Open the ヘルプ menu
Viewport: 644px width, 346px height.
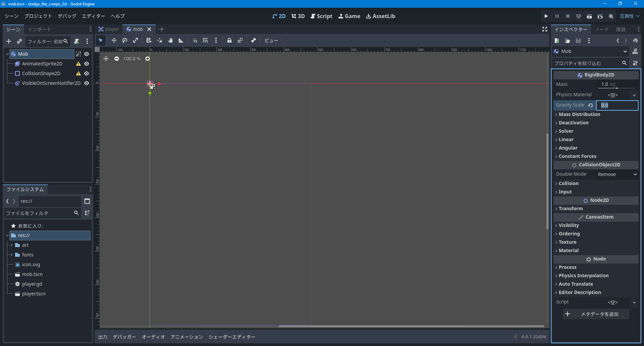pos(118,16)
